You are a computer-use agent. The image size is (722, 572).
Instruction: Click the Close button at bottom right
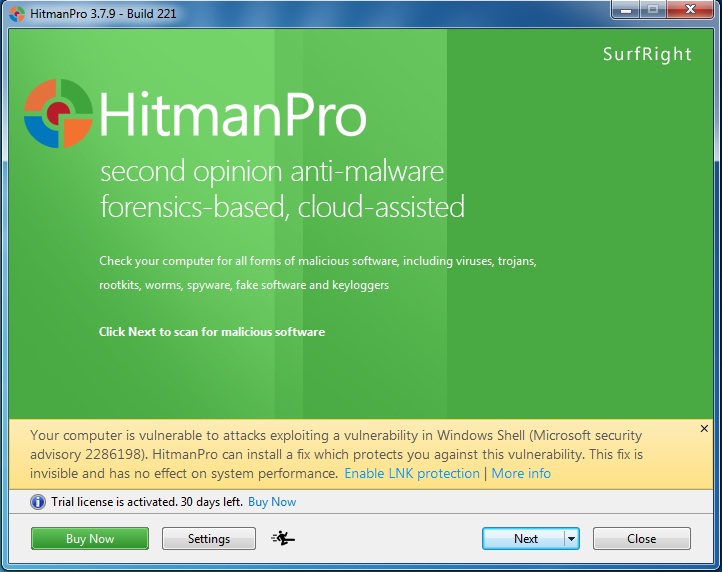pyautogui.click(x=641, y=538)
